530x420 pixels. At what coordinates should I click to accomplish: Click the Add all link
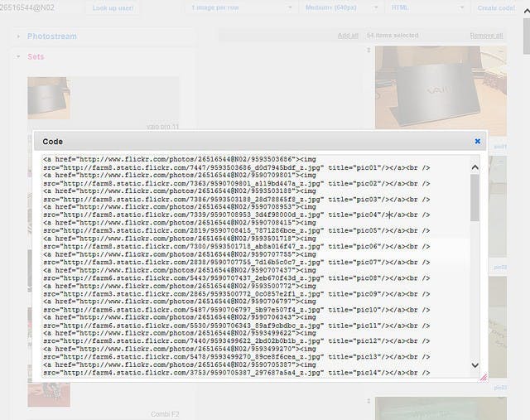pos(348,36)
